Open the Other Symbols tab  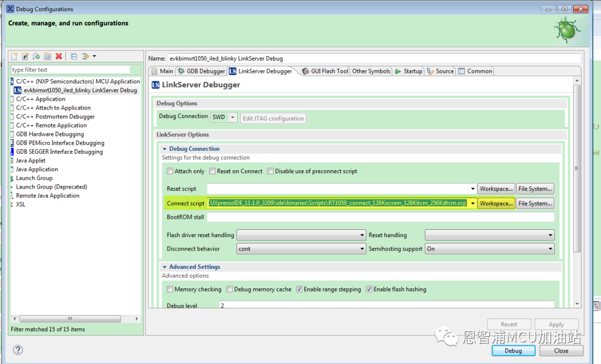coord(371,71)
